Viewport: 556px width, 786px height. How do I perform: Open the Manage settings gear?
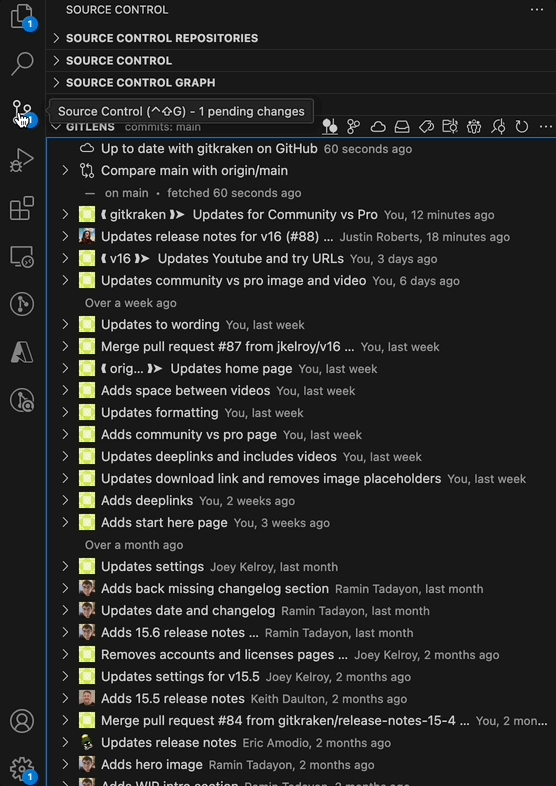tap(22, 769)
